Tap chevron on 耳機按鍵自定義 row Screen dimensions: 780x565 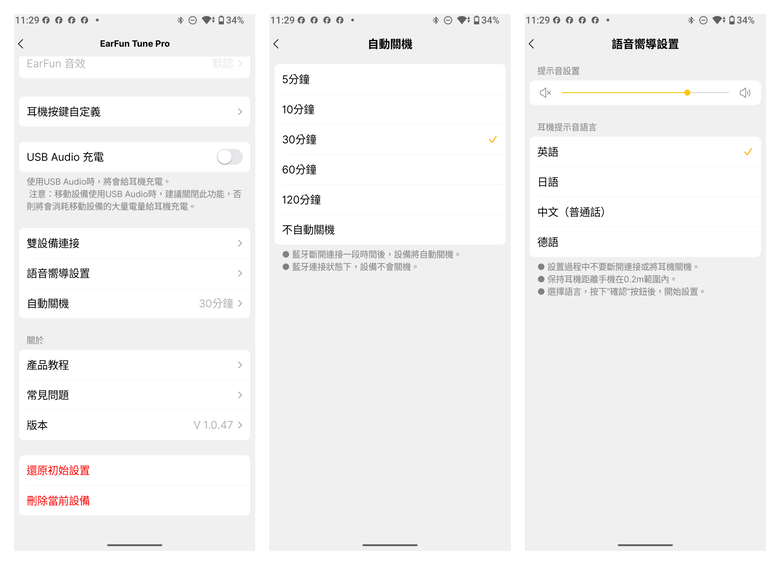(x=240, y=111)
